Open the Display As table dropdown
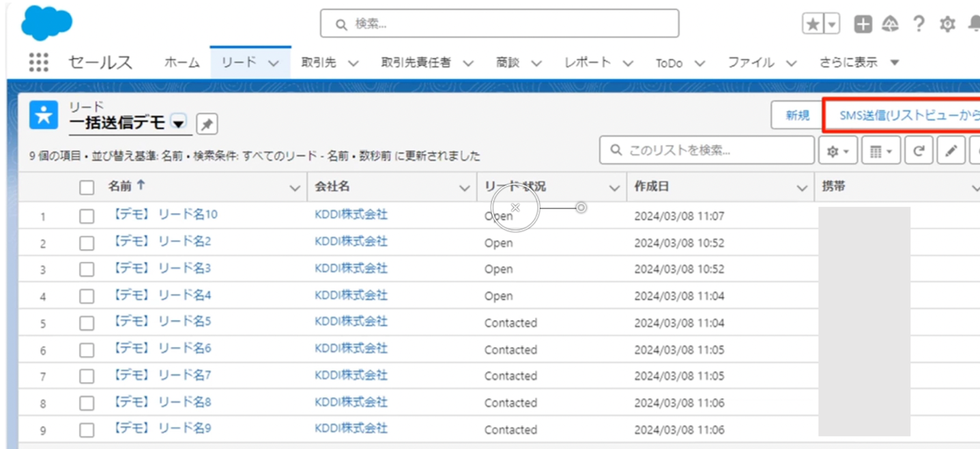Image resolution: width=980 pixels, height=449 pixels. [x=881, y=150]
